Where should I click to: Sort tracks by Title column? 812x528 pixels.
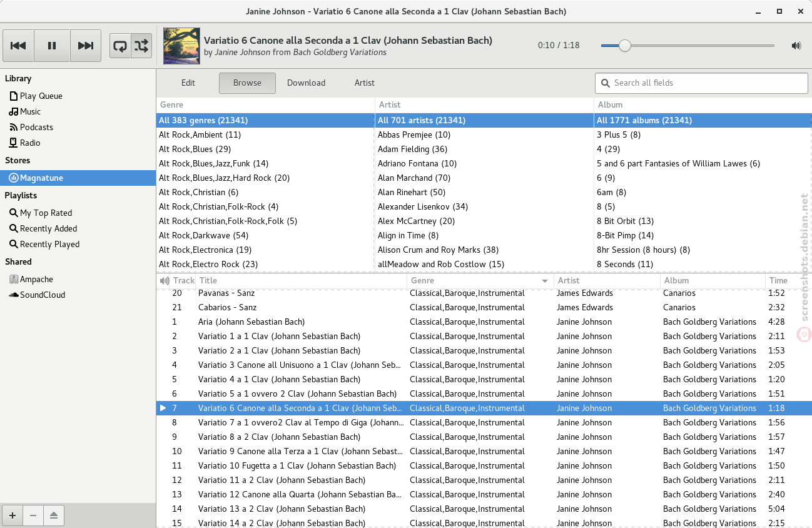301,281
